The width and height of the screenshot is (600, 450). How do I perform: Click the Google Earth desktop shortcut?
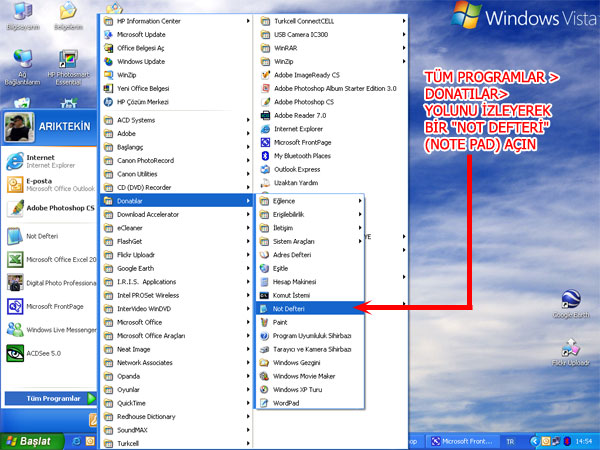pyautogui.click(x=571, y=304)
